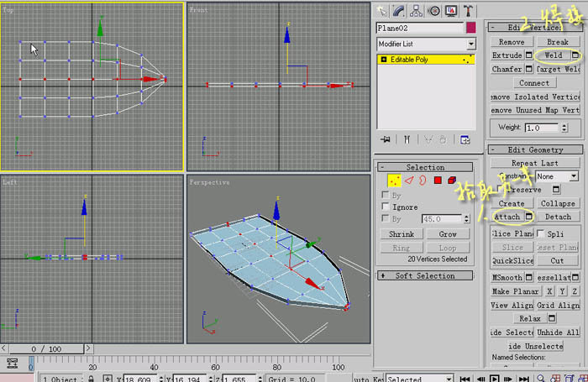Click the Make Planar button
The image size is (588, 382).
coord(515,291)
